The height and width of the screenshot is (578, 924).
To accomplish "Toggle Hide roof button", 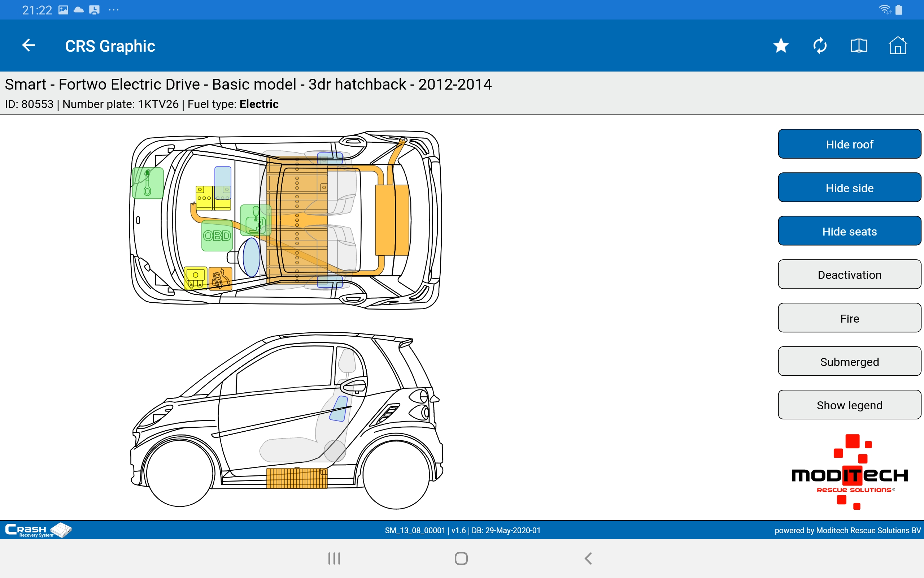I will (x=850, y=144).
